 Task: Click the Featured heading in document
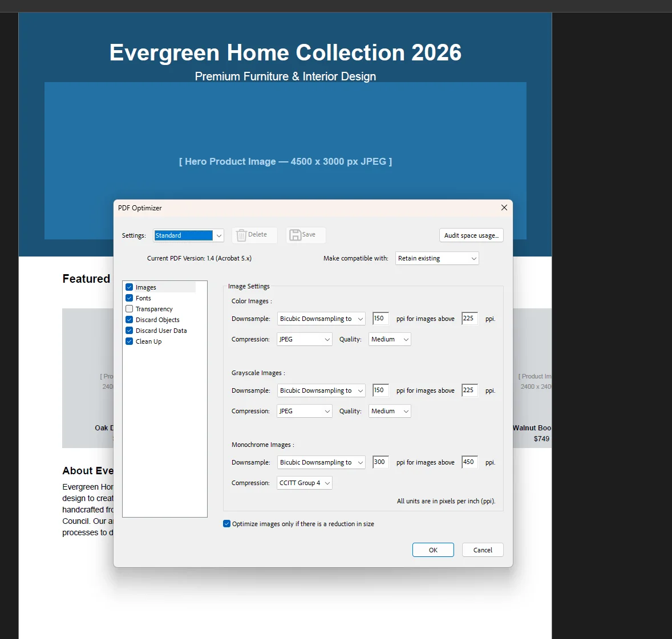[x=86, y=279]
